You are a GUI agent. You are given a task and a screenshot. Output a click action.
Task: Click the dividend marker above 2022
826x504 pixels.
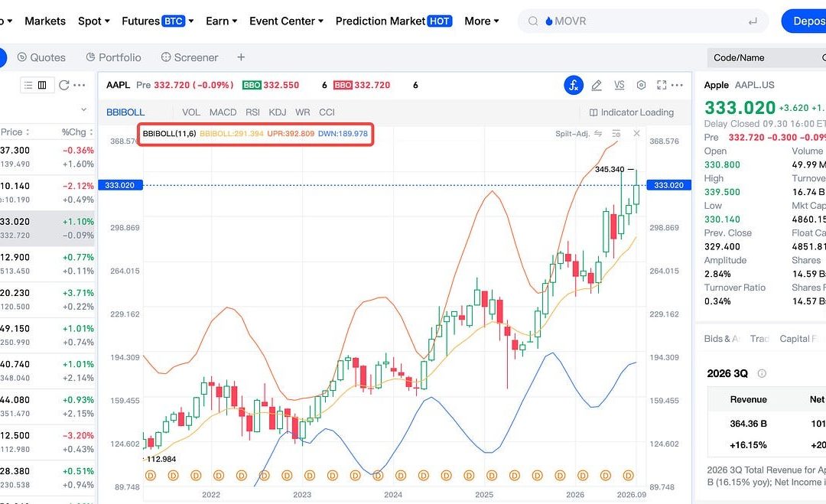[x=219, y=476]
